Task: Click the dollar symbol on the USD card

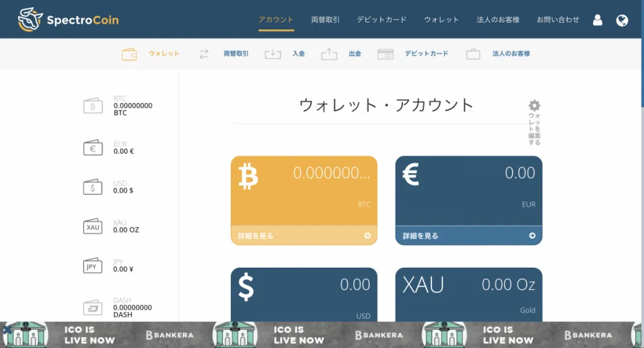Action: click(x=246, y=287)
